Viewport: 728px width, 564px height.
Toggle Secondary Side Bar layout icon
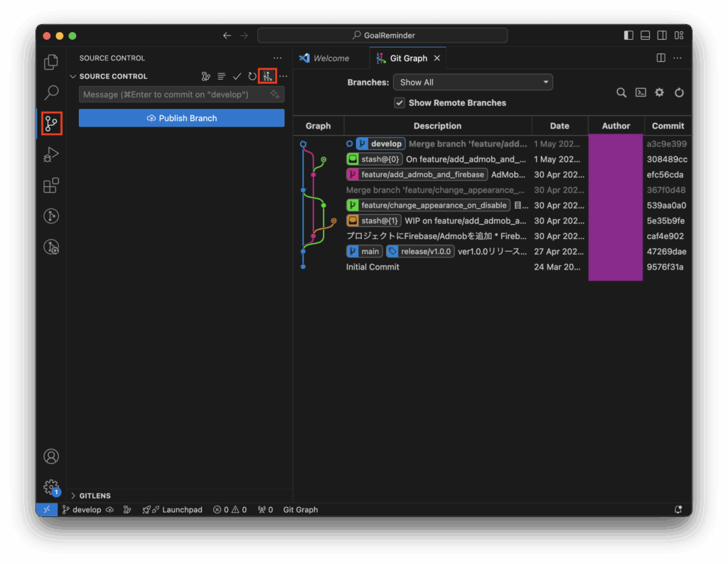pos(662,36)
